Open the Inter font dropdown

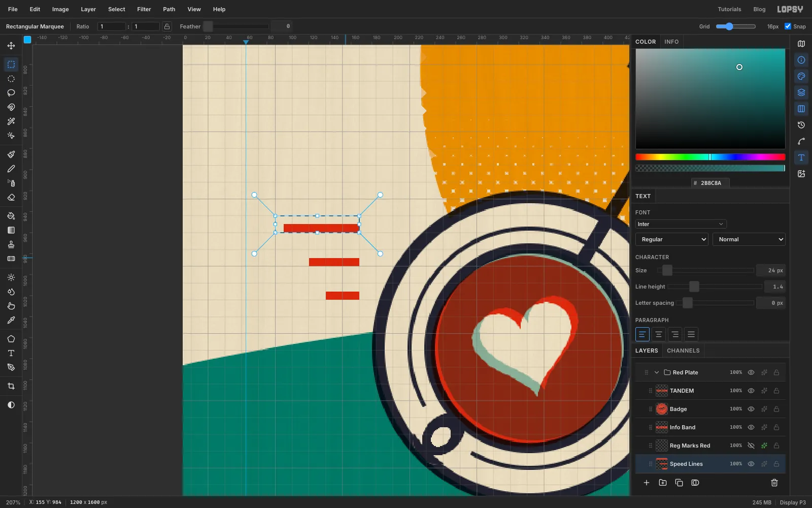pos(681,224)
